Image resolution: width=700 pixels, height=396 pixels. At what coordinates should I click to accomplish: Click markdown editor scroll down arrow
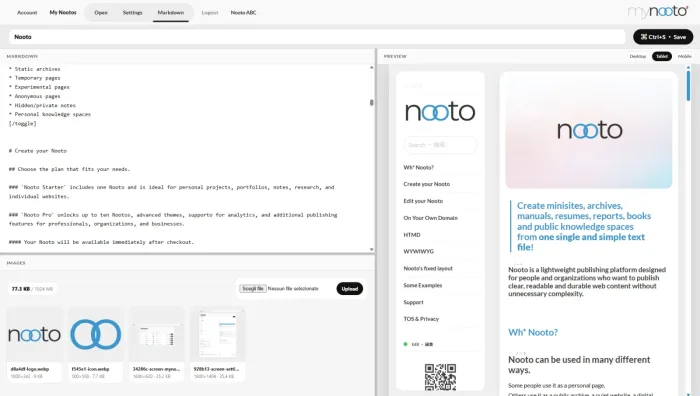click(371, 250)
